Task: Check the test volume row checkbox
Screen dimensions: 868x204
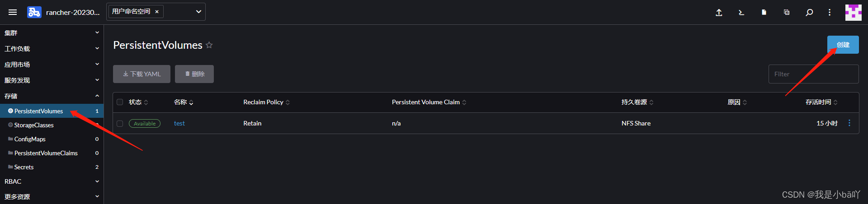Action: pos(120,123)
